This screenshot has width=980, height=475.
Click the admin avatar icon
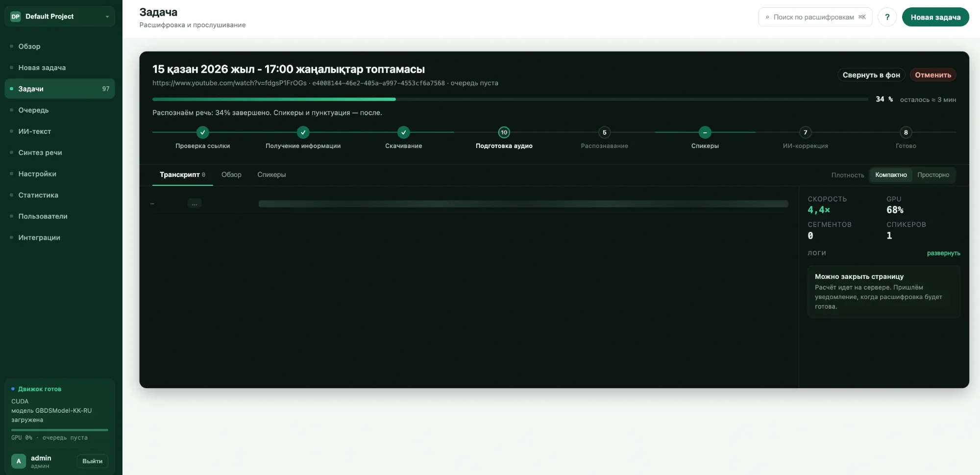click(x=19, y=461)
